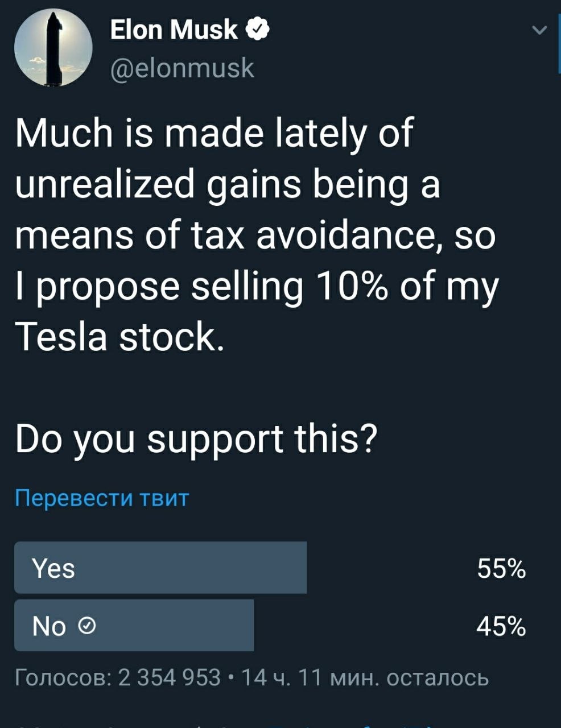The image size is (561, 728).
Task: Click the "10%" text in the tweet
Action: (353, 286)
